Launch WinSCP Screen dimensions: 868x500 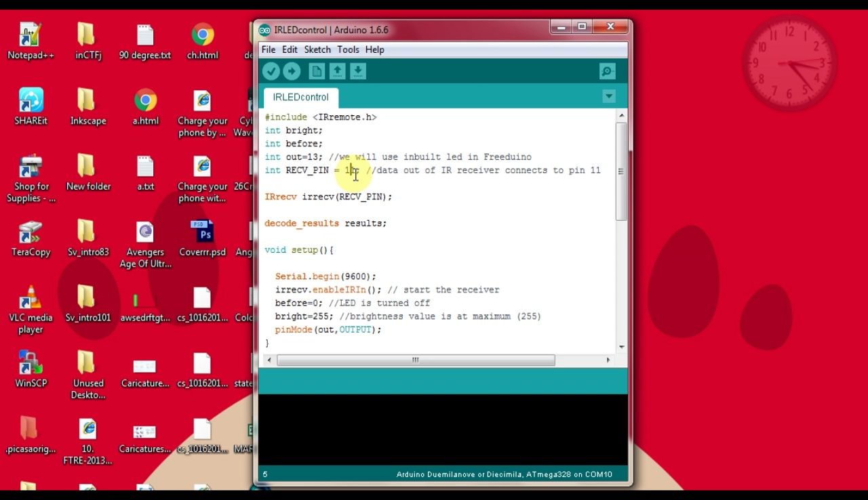point(31,362)
